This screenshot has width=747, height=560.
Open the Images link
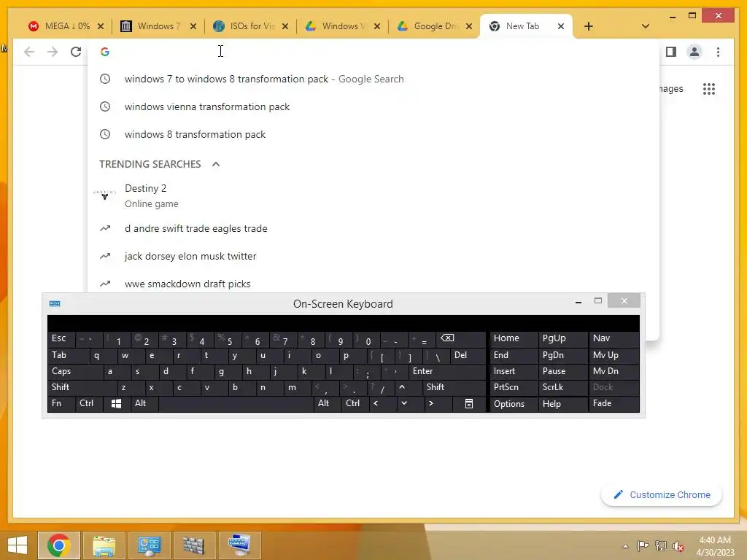(672, 88)
